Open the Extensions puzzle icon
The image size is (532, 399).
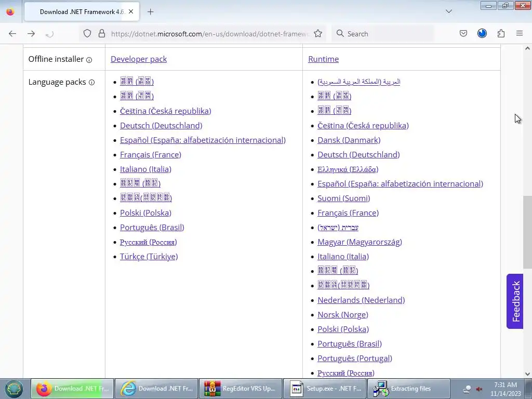501,33
